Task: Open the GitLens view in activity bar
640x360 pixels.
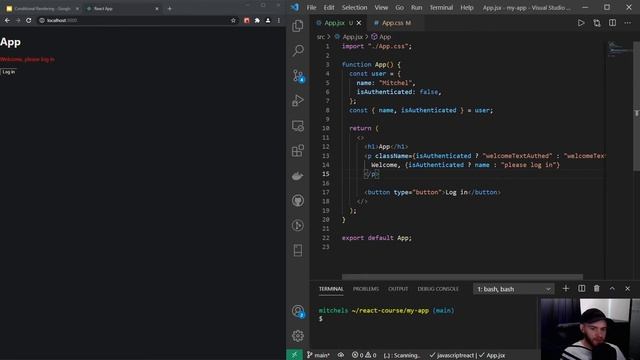Action: [298, 225]
